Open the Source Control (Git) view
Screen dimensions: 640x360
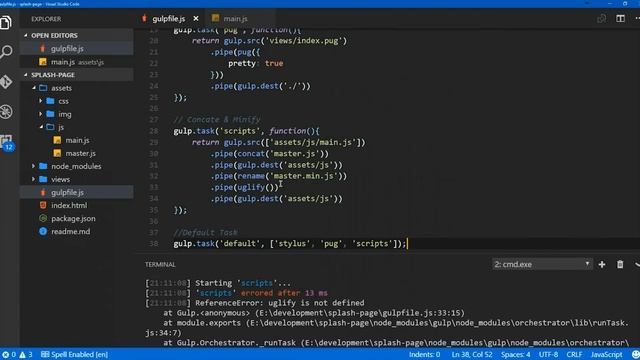[x=6, y=82]
